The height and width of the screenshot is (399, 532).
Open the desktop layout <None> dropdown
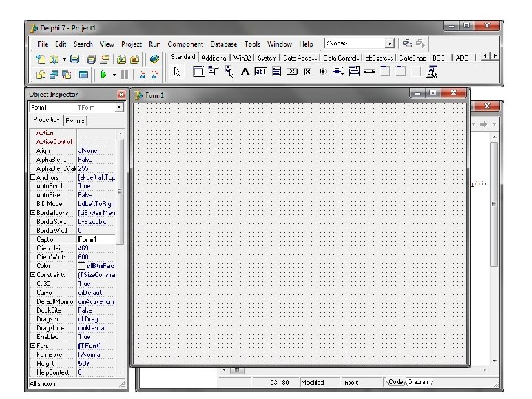click(389, 44)
